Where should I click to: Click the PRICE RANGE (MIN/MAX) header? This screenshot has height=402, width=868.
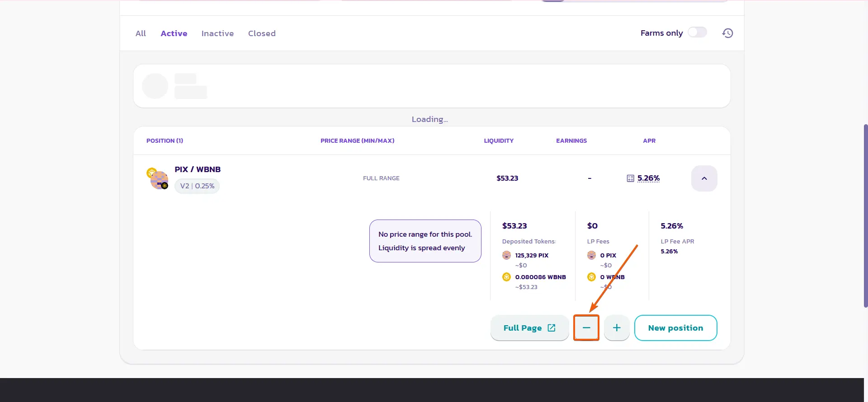point(357,141)
